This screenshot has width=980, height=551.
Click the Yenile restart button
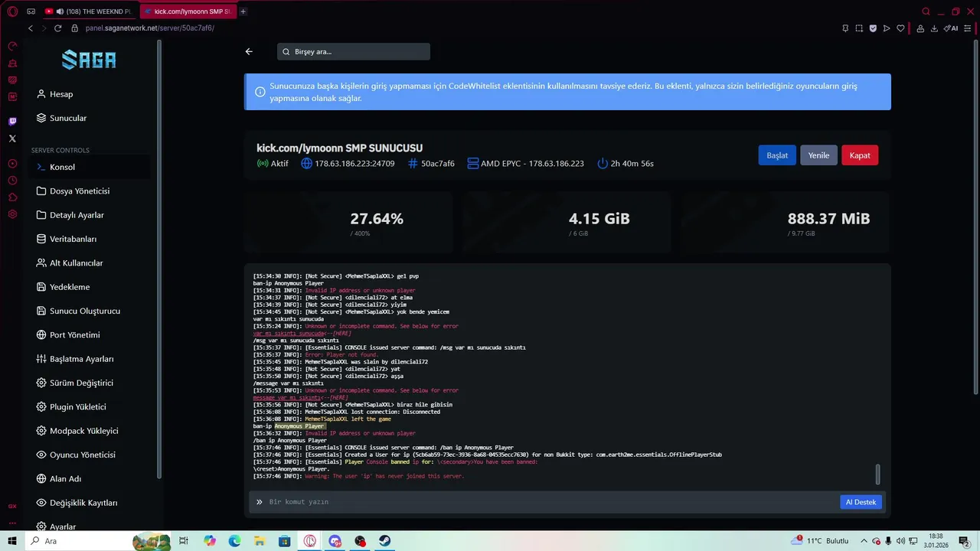[x=818, y=155]
